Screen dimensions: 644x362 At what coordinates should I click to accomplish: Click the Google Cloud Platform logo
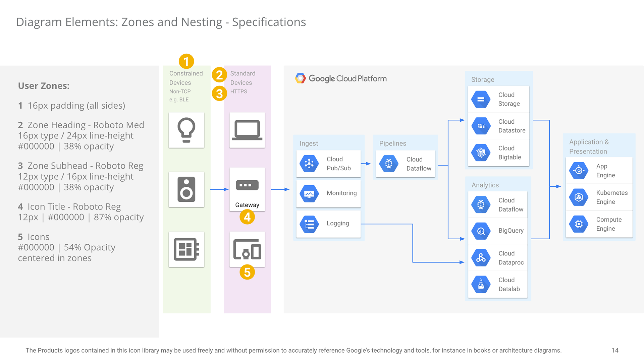(x=300, y=78)
